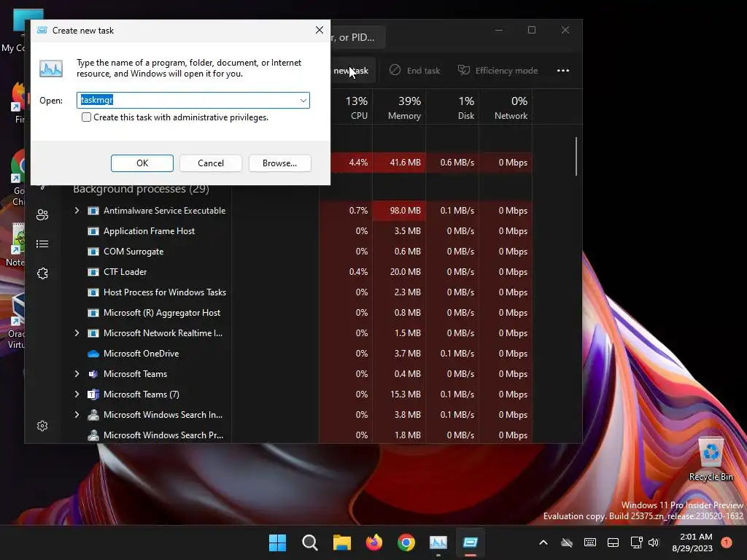Launch Google Chrome from the taskbar

click(406, 542)
